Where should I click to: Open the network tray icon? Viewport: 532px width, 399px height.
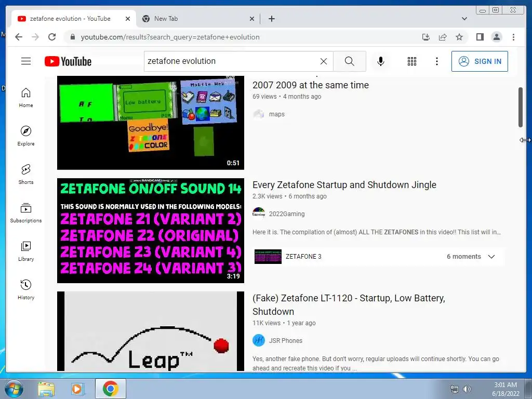point(454,389)
